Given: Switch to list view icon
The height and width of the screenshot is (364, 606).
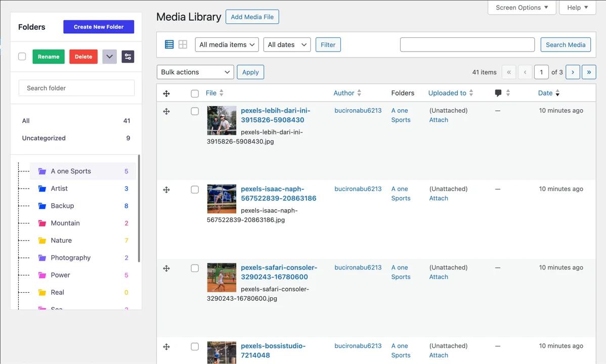Looking at the screenshot, I should coord(169,44).
